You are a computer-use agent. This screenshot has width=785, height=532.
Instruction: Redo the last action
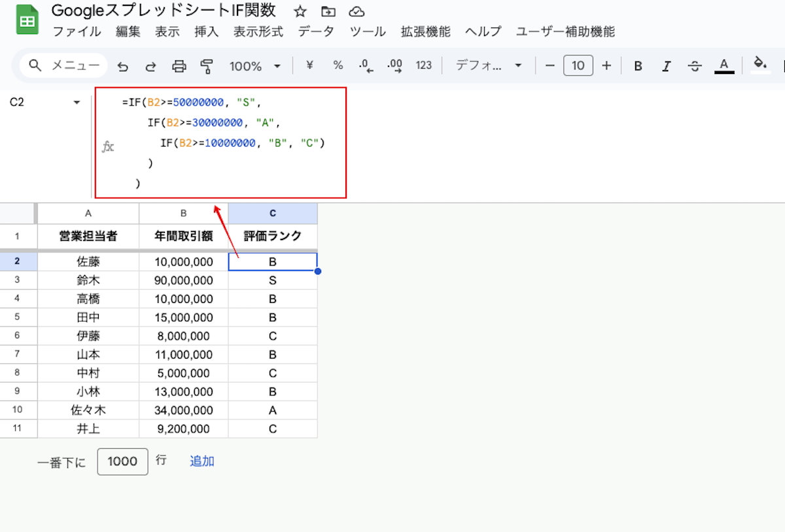tap(150, 65)
